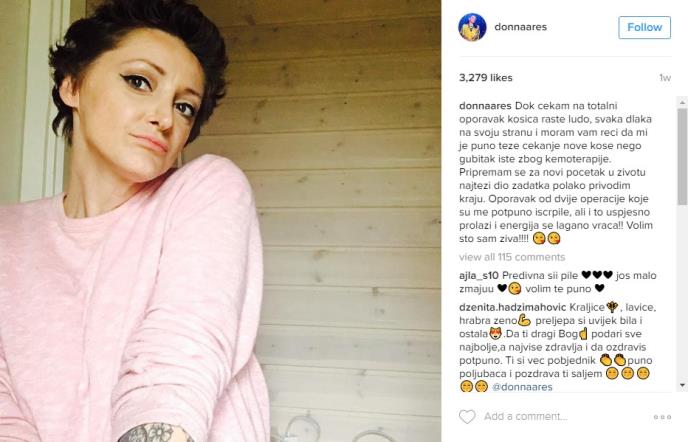Image resolution: width=688 pixels, height=442 pixels.
Task: Open the donnaares username in the header
Action: tap(520, 27)
